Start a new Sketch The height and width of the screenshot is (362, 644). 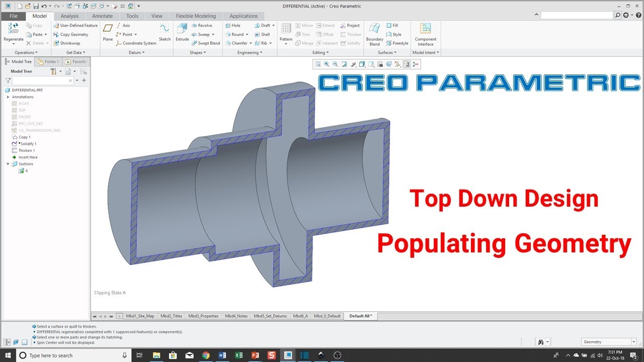pos(165,33)
